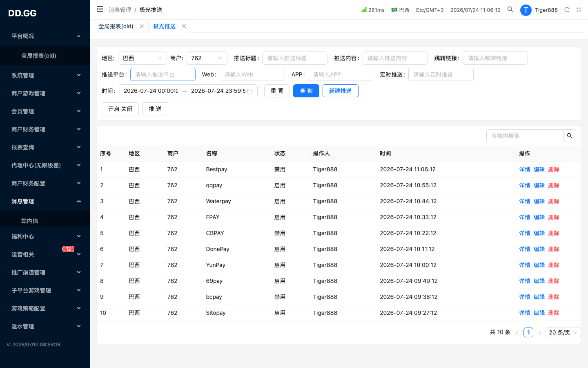This screenshot has height=368, width=588.
Task: Focus the APP input field
Action: tap(341, 74)
